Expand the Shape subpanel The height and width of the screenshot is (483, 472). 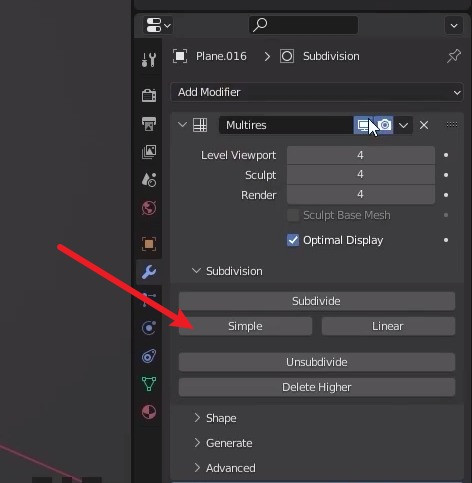click(197, 418)
